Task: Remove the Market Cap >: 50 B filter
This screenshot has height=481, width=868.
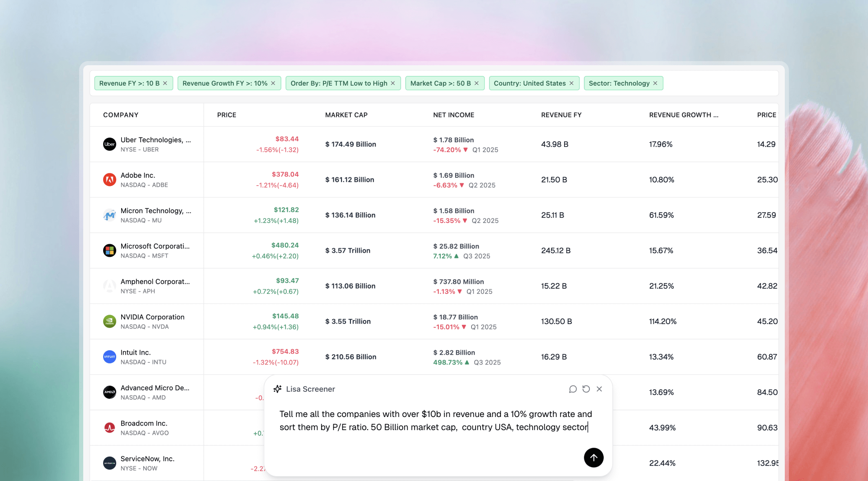Action: coord(476,83)
